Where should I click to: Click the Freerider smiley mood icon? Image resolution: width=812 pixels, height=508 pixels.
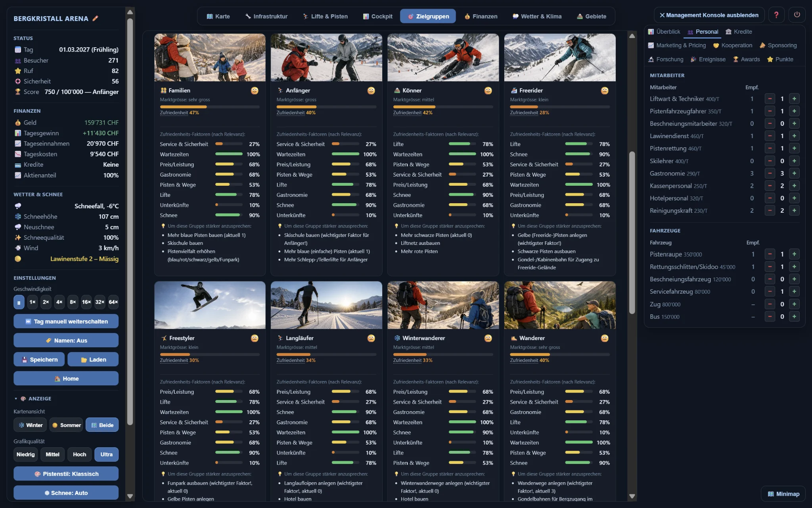point(604,90)
